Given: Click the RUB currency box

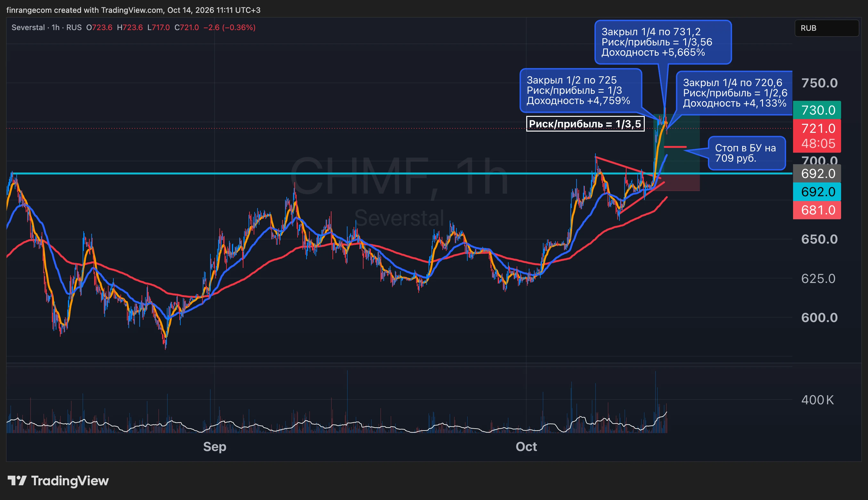Looking at the screenshot, I should click(x=826, y=28).
